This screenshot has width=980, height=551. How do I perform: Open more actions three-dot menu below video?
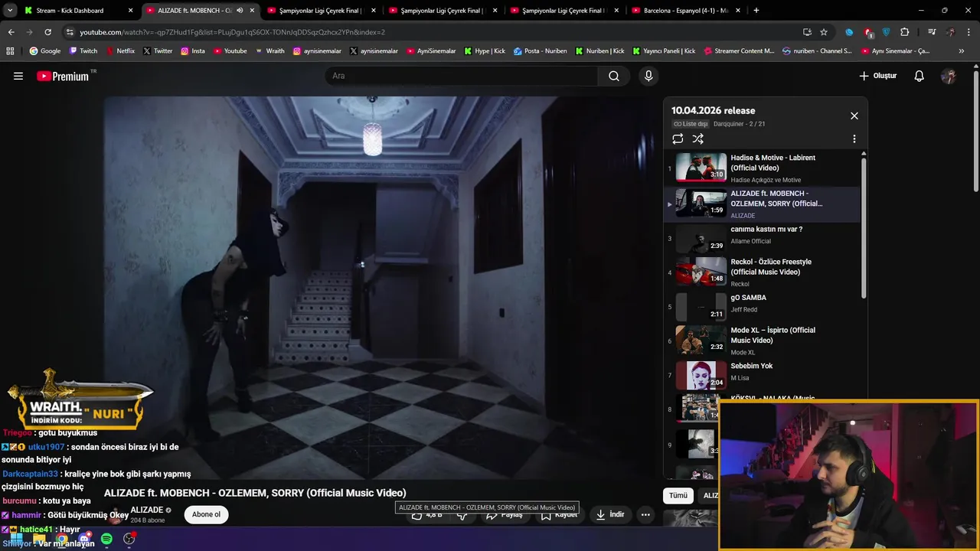pos(645,514)
